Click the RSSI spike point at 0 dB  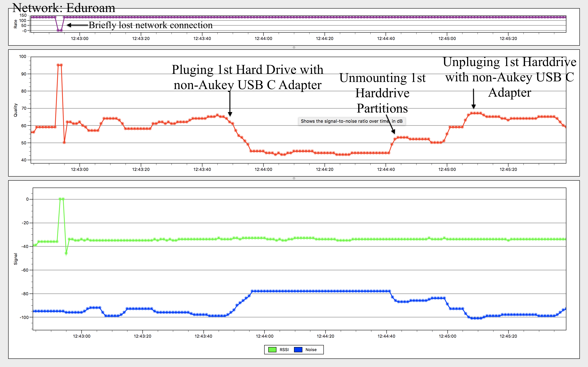[60, 199]
